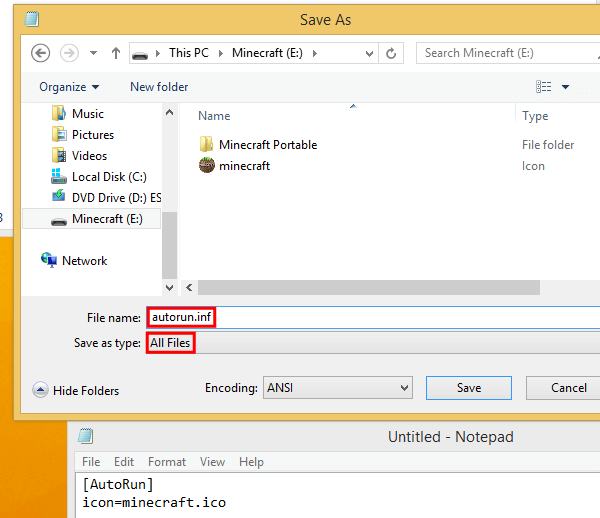
Task: Open the Save as type dropdown
Action: click(373, 343)
